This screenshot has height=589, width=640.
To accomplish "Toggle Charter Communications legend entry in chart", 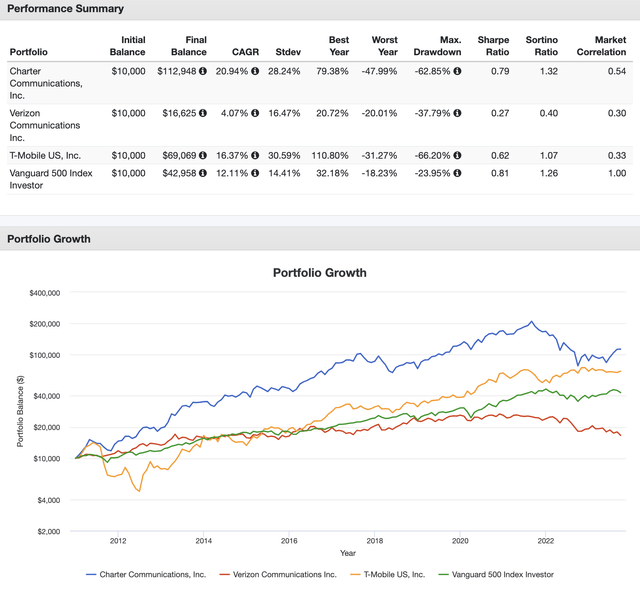I will point(146,574).
